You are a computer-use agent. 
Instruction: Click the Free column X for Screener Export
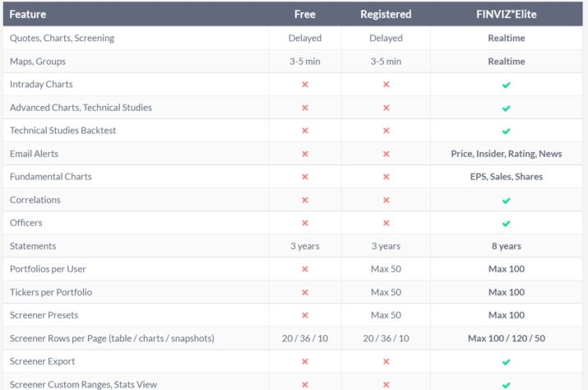305,361
